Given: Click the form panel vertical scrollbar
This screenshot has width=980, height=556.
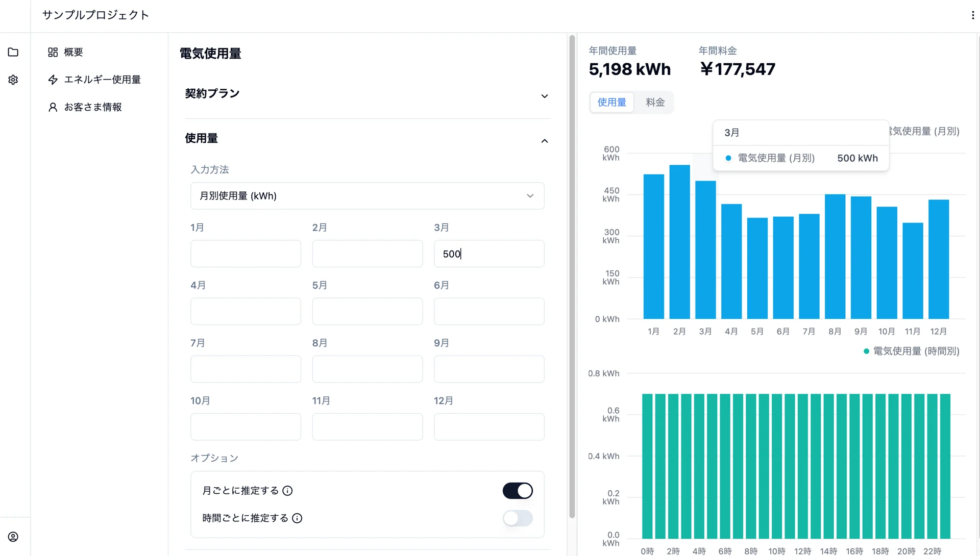Looking at the screenshot, I should point(572,276).
